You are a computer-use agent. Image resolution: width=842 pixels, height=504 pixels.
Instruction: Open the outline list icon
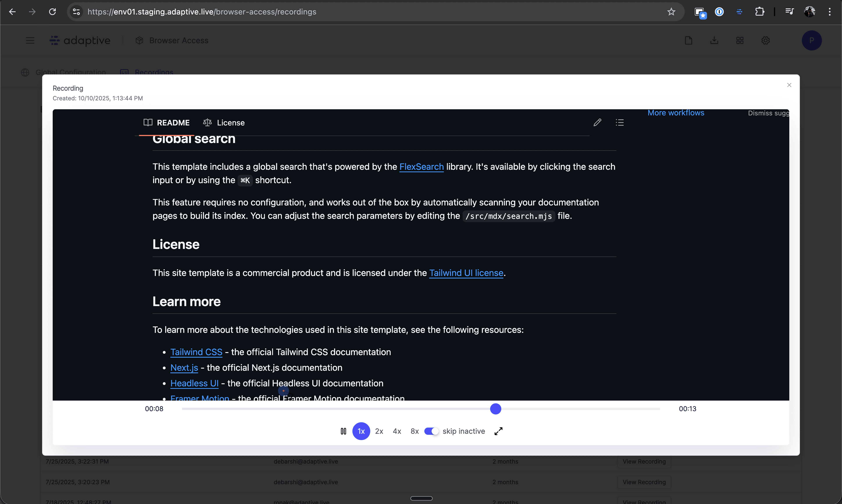pos(619,123)
